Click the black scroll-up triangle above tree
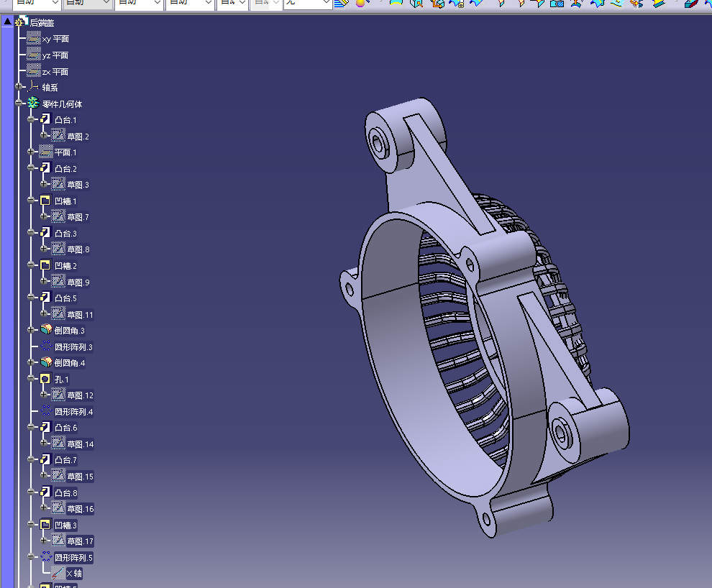Viewport: 712px width, 588px height. pyautogui.click(x=8, y=21)
